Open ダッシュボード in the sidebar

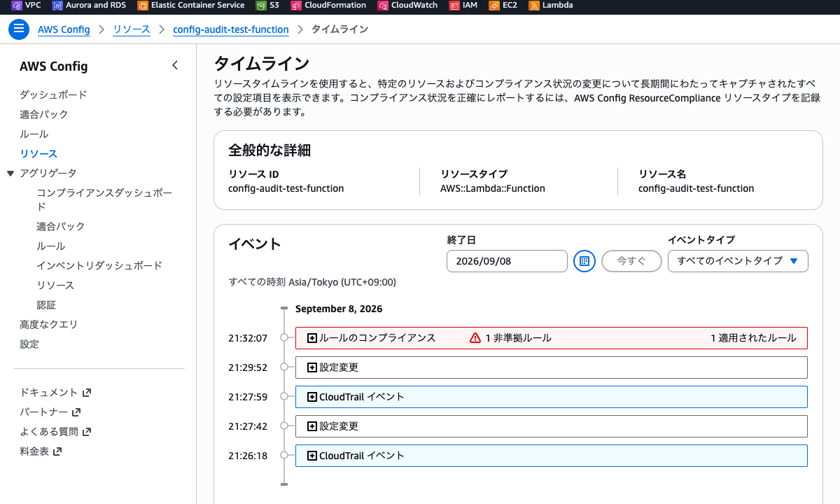[53, 94]
